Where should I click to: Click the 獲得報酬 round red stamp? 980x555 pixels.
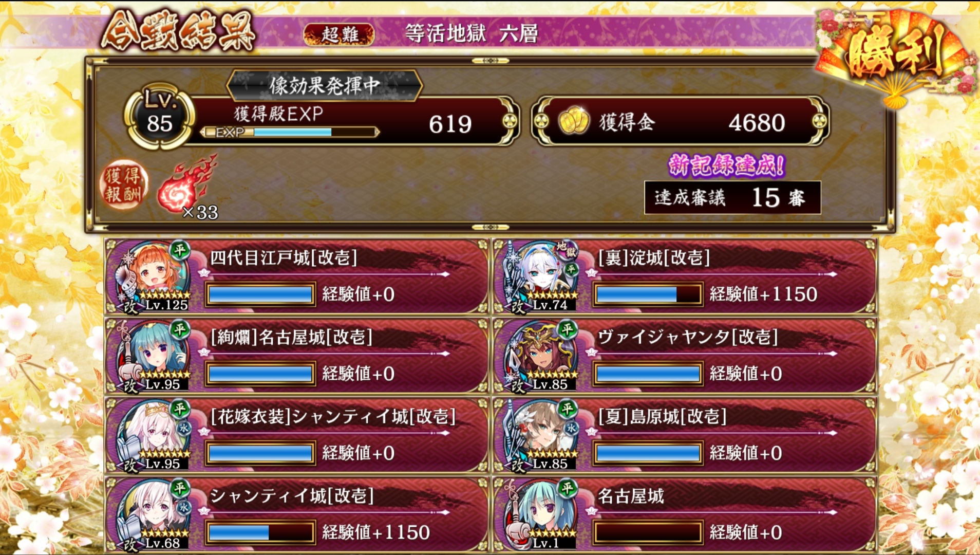pos(123,185)
